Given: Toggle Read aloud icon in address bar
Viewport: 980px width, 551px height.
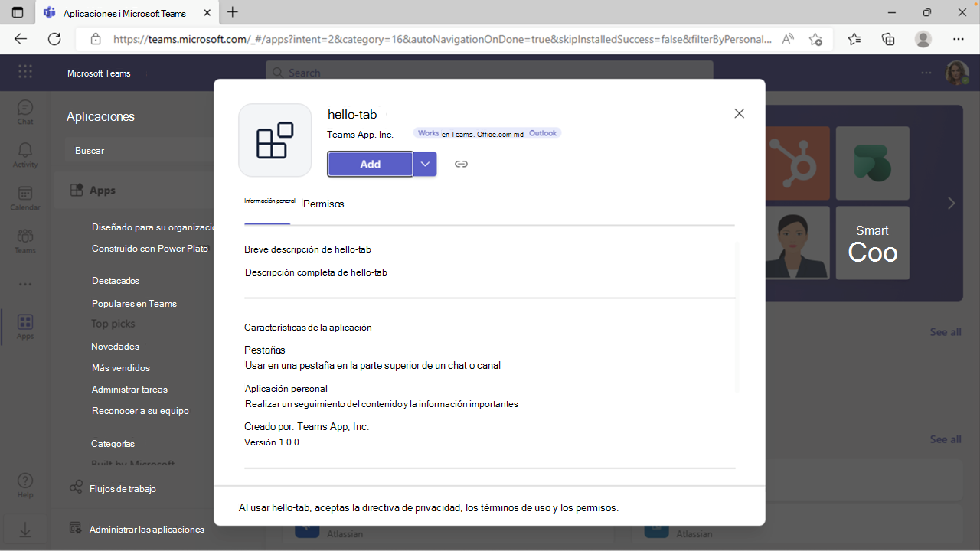Looking at the screenshot, I should point(787,39).
